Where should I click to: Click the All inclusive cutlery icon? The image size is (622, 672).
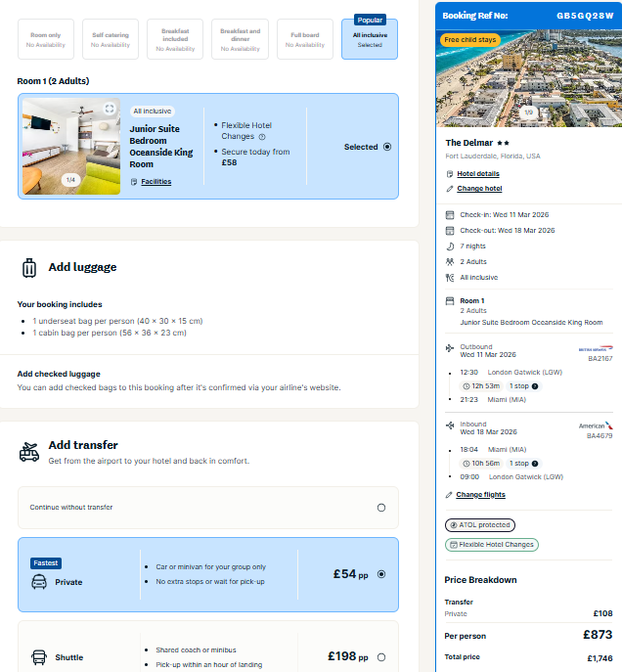[x=450, y=278]
